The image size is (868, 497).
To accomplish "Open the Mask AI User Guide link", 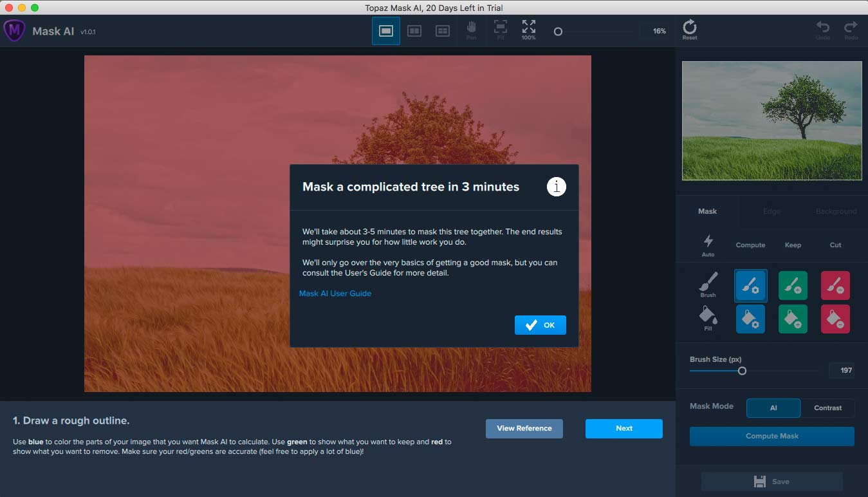I will click(335, 294).
